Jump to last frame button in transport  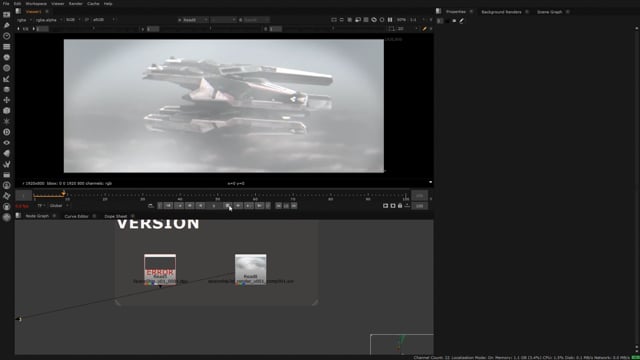[260, 206]
